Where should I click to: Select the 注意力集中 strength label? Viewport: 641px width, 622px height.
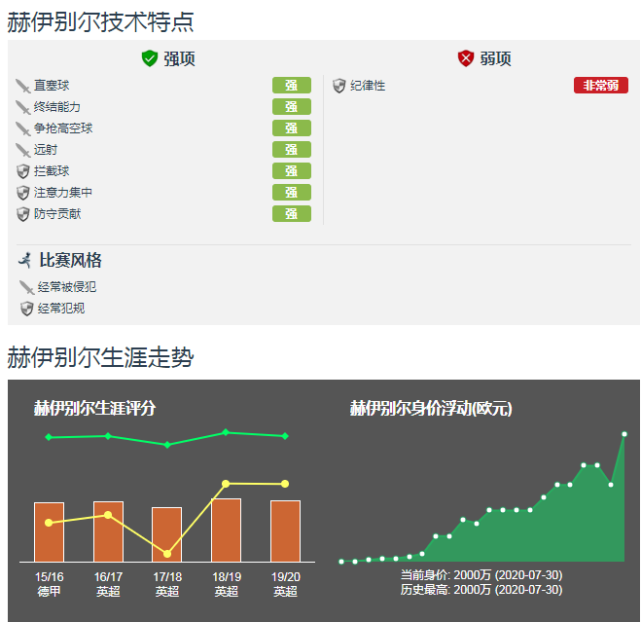click(63, 192)
